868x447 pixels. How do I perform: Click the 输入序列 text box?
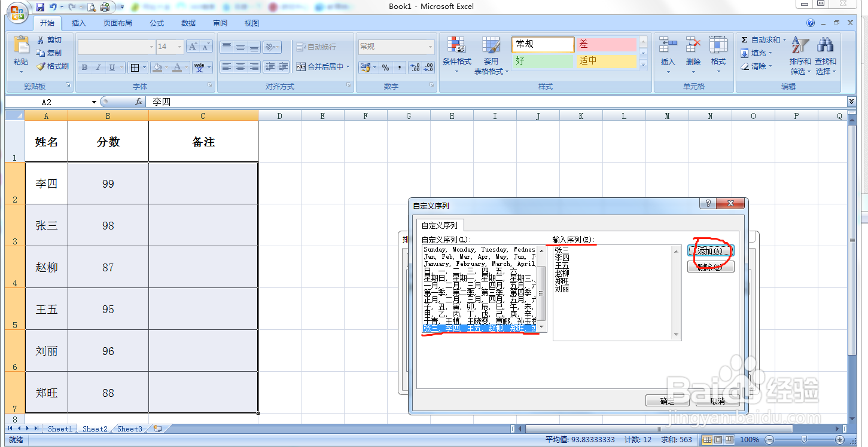(x=617, y=293)
